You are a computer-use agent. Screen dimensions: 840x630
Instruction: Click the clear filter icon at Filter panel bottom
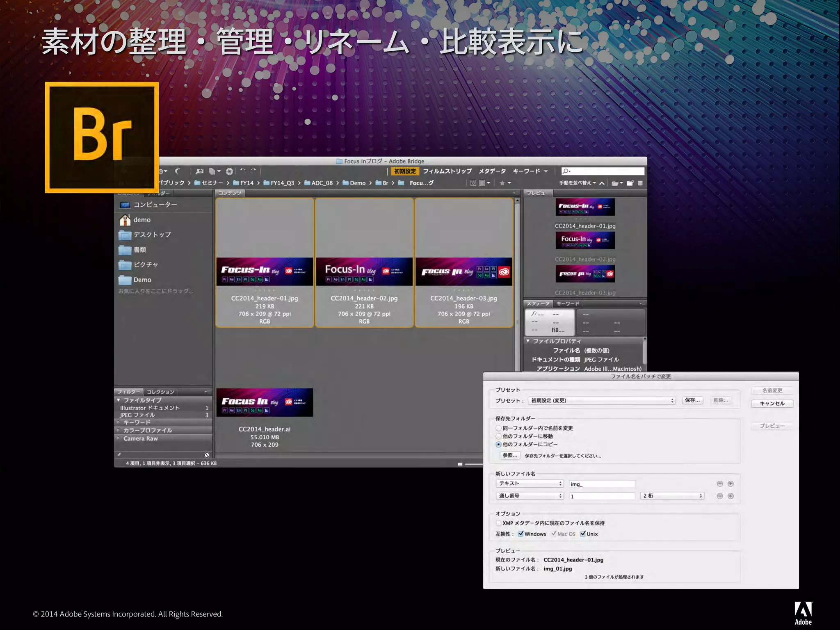pyautogui.click(x=207, y=455)
